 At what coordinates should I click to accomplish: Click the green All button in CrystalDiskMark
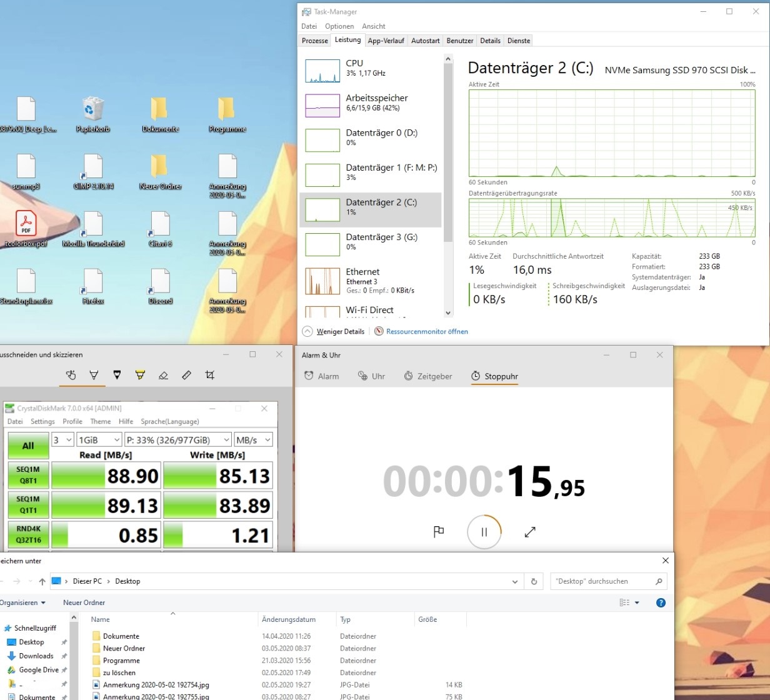(x=28, y=446)
